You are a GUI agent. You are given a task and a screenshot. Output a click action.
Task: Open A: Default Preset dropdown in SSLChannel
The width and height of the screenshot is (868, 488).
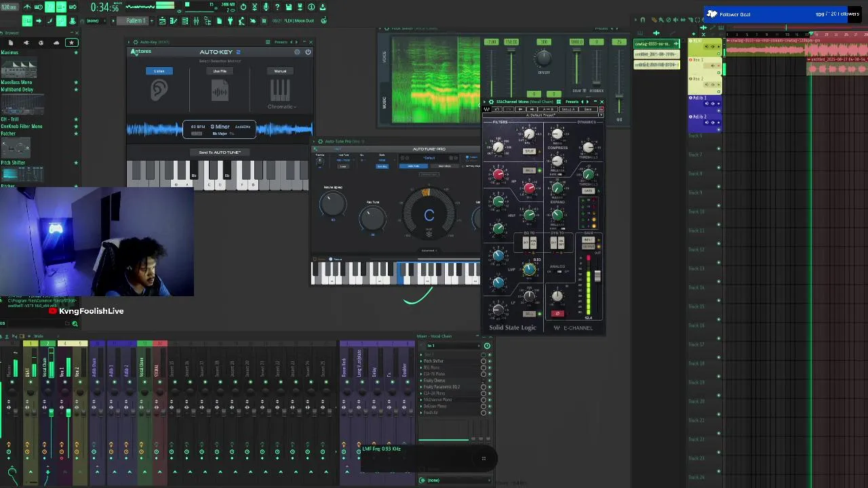pyautogui.click(x=543, y=115)
